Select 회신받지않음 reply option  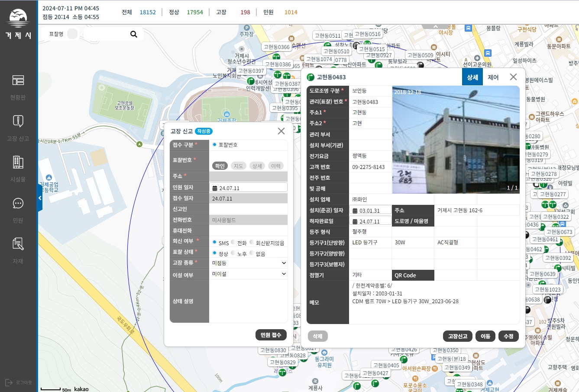coord(252,243)
